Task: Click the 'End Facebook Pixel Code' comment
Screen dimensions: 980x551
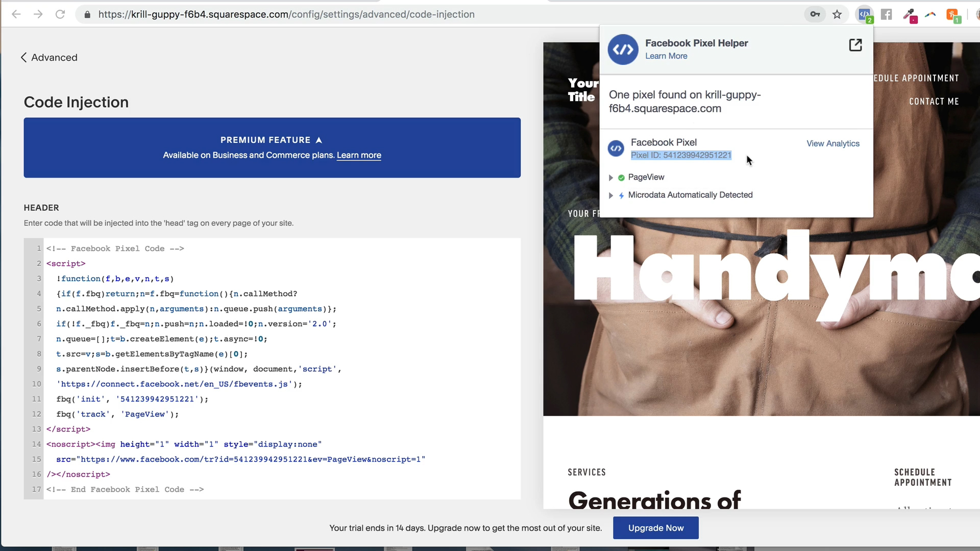Action: pyautogui.click(x=125, y=490)
